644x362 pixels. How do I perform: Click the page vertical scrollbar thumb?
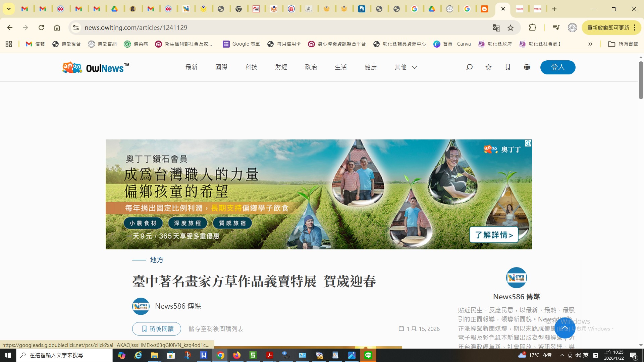(x=641, y=80)
